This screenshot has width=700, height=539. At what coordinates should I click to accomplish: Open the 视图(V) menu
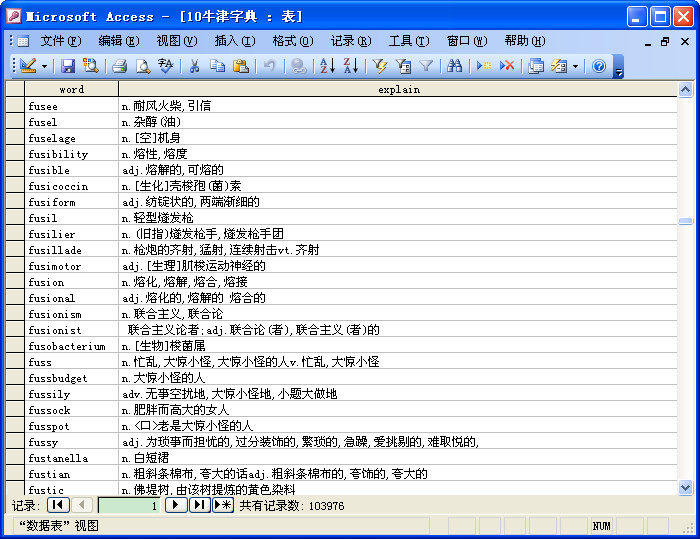pyautogui.click(x=177, y=41)
